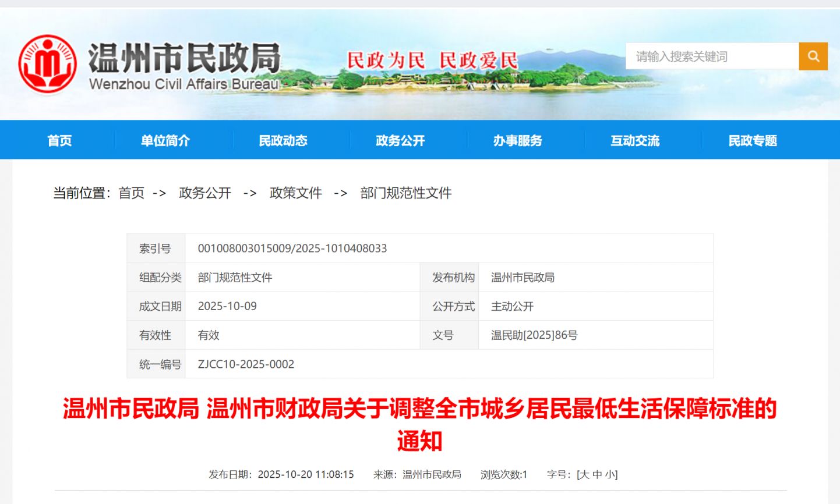Image resolution: width=840 pixels, height=504 pixels.
Task: Click 政务公开 in the breadcrumb trail
Action: point(204,193)
